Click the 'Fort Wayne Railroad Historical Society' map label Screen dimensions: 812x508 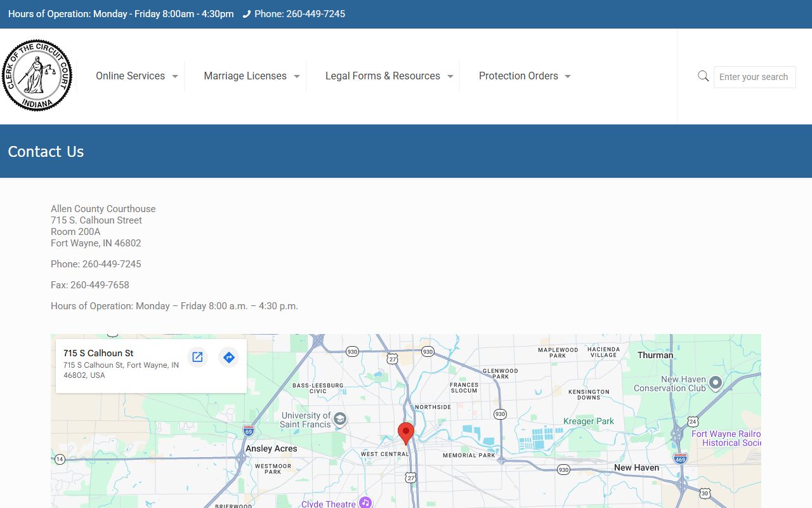tap(726, 438)
